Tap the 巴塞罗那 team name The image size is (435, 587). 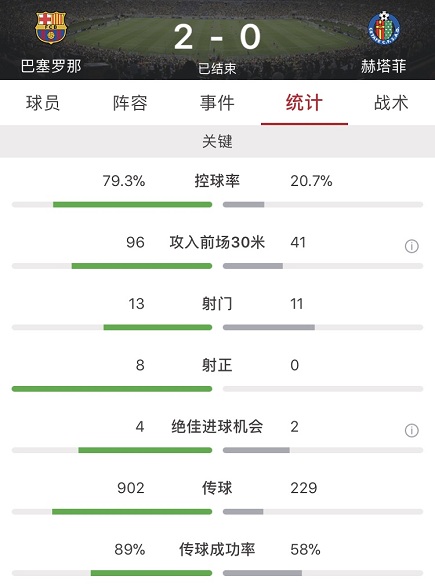[51, 66]
